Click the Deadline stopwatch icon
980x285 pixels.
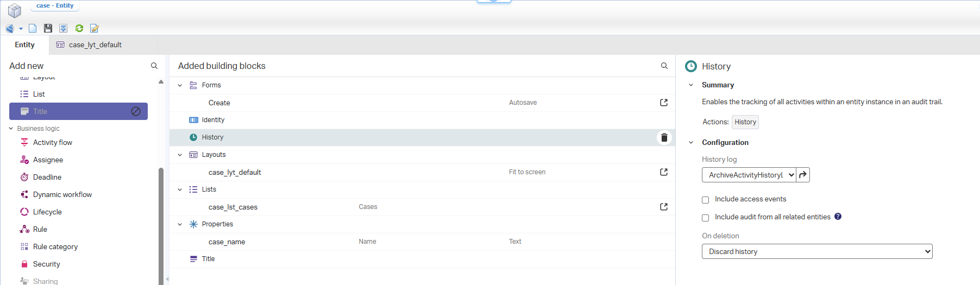pyautogui.click(x=24, y=177)
